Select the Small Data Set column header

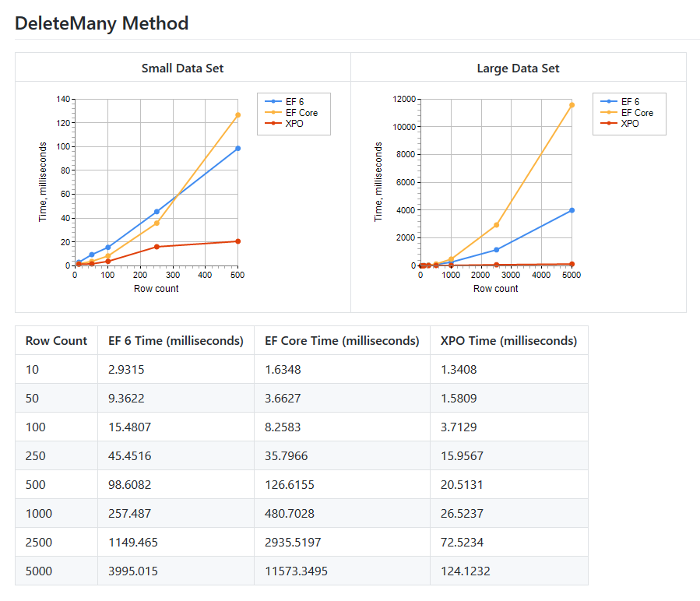coord(182,68)
